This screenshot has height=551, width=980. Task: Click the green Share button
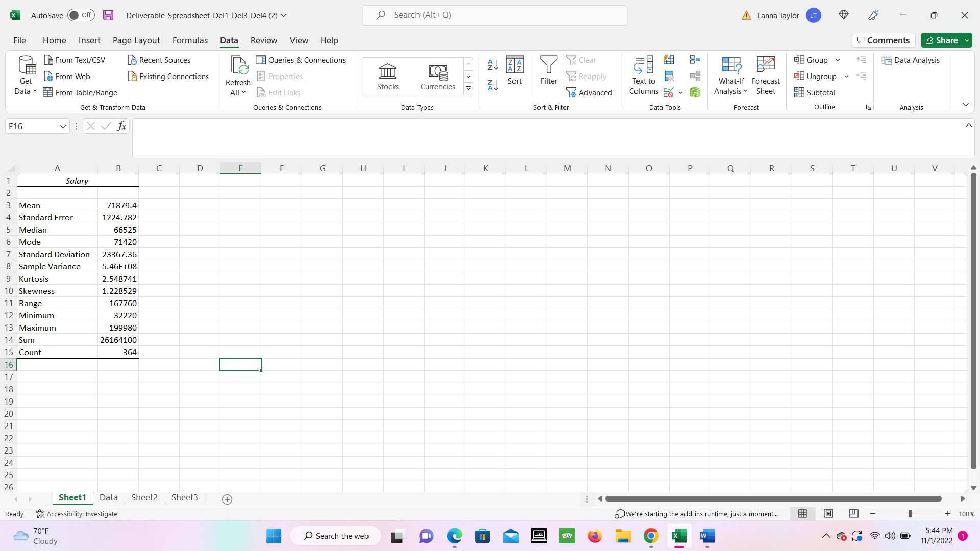coord(942,40)
